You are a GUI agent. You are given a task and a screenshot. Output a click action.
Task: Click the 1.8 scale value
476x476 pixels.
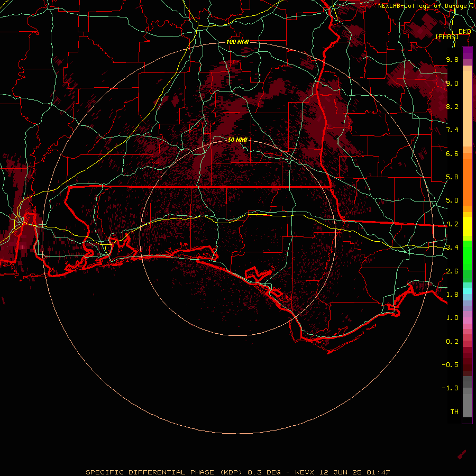coord(452,295)
